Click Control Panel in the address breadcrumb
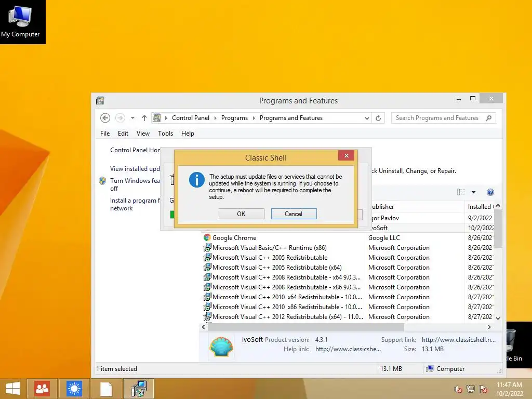This screenshot has width=532, height=399. [190, 118]
